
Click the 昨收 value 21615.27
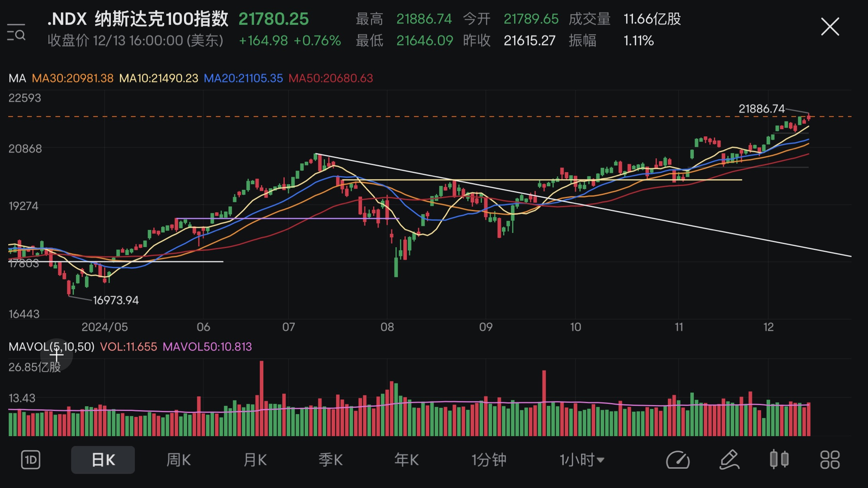(529, 40)
